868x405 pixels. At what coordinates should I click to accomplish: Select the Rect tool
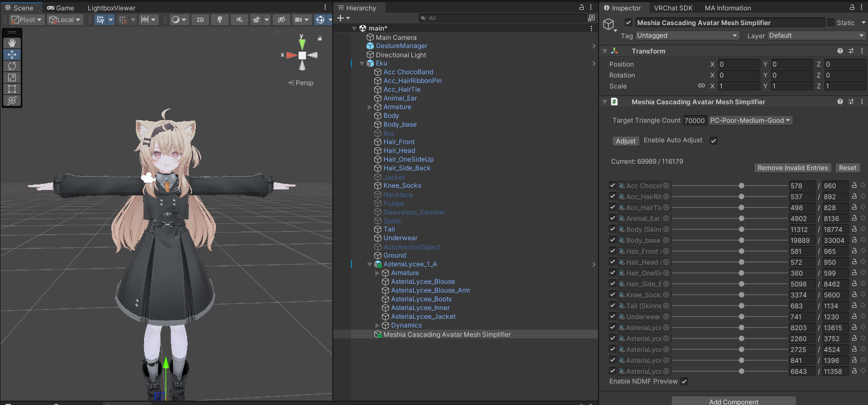[12, 89]
